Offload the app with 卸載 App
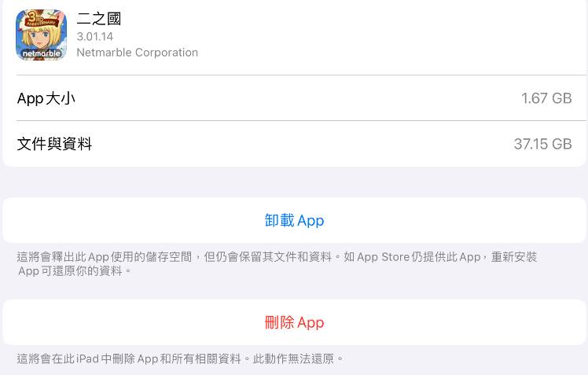This screenshot has width=588, height=375. [294, 221]
